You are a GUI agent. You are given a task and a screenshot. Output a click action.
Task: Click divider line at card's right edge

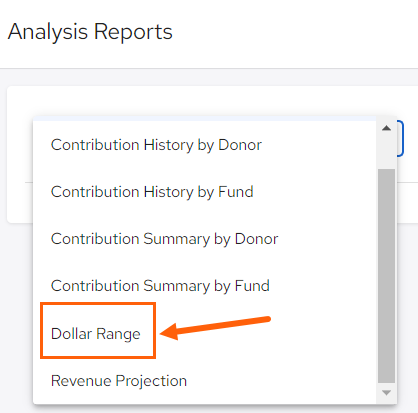tap(407, 182)
